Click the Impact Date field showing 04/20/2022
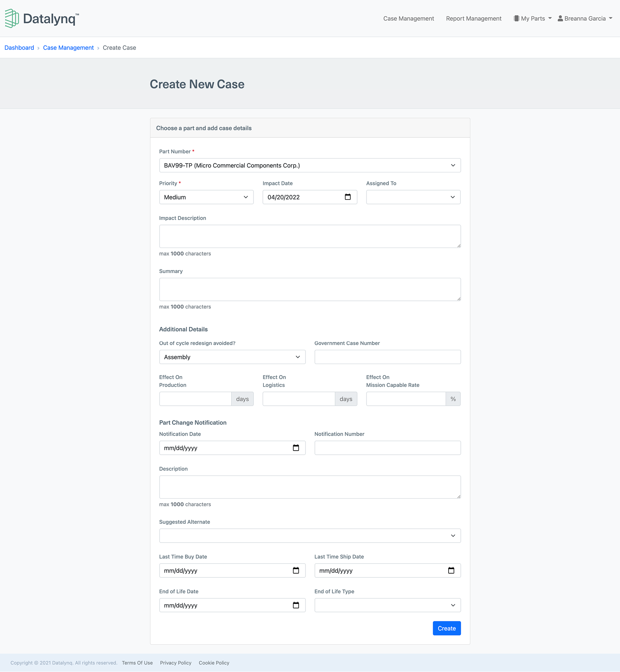The image size is (620, 672). pyautogui.click(x=310, y=197)
